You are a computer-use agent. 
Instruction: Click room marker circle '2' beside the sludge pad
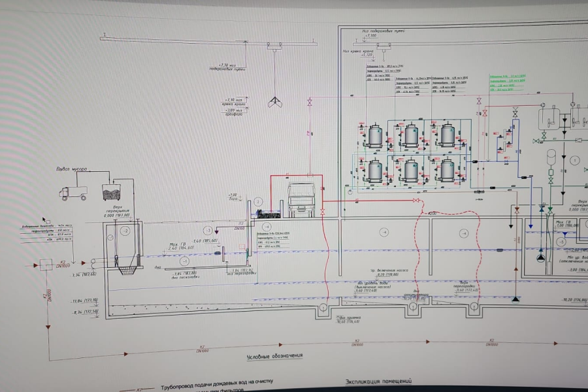click(258, 202)
